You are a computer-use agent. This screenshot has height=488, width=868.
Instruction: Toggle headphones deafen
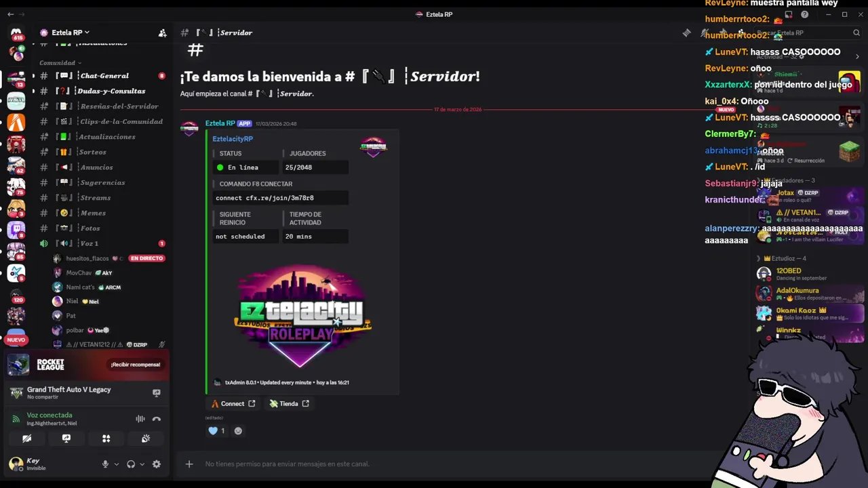[x=131, y=464]
